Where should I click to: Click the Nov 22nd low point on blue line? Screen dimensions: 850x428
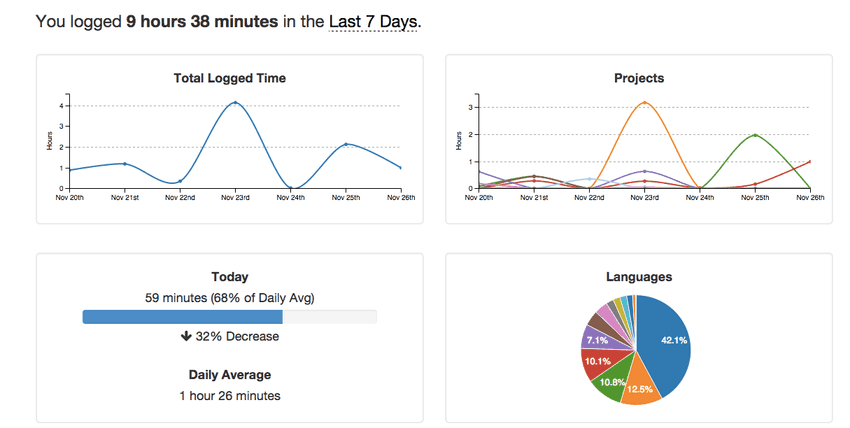pyautogui.click(x=180, y=181)
